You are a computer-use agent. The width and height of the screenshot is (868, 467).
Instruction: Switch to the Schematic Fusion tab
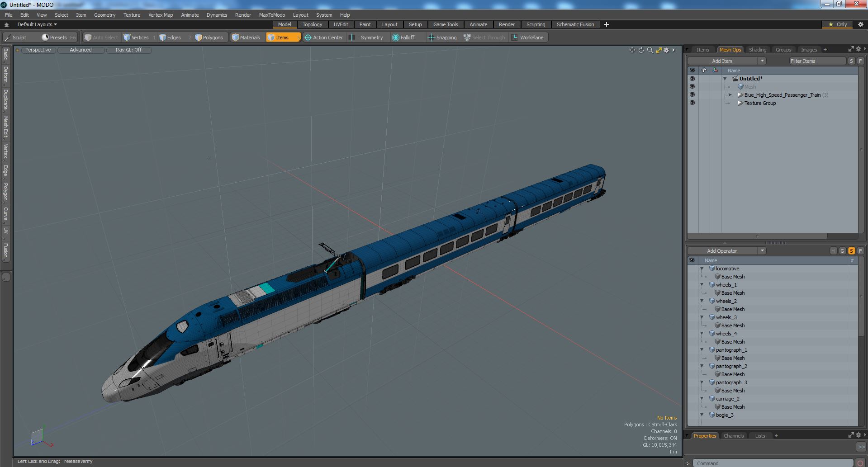tap(575, 24)
